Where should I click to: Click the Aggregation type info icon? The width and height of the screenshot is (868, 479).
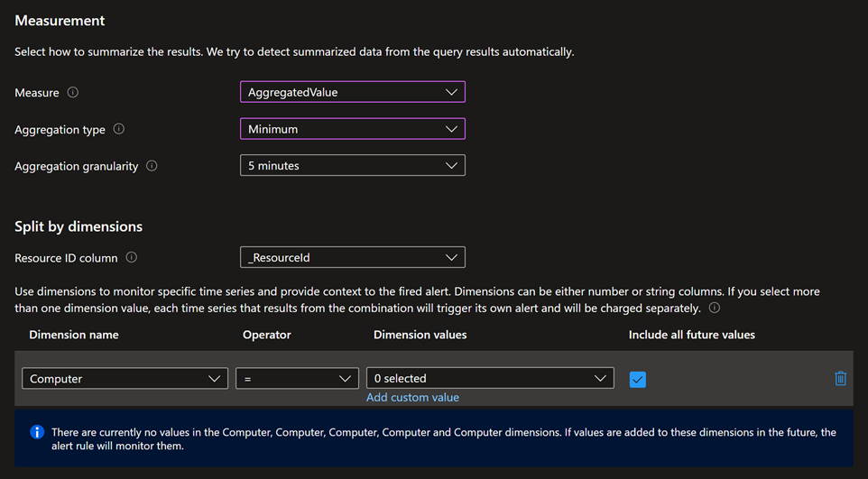click(118, 129)
